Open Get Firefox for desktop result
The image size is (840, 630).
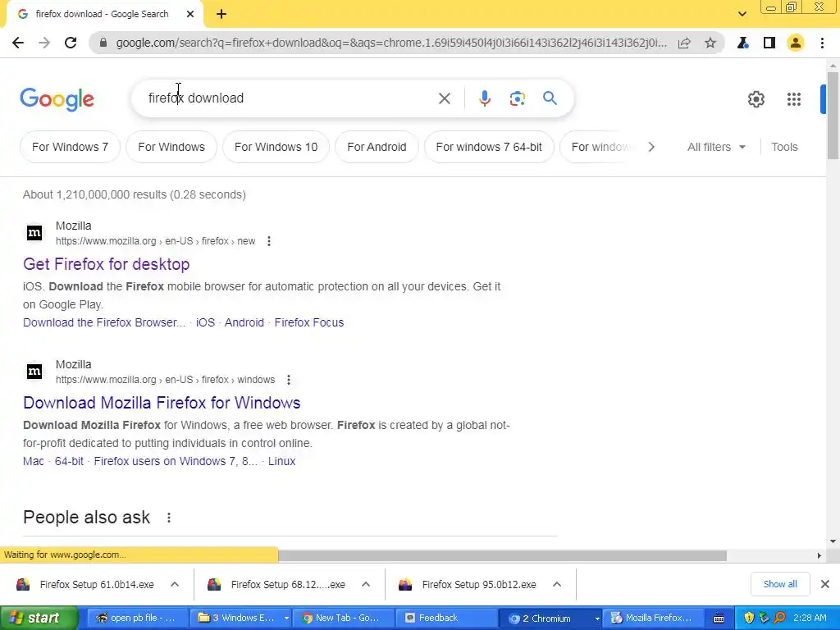pyautogui.click(x=106, y=264)
